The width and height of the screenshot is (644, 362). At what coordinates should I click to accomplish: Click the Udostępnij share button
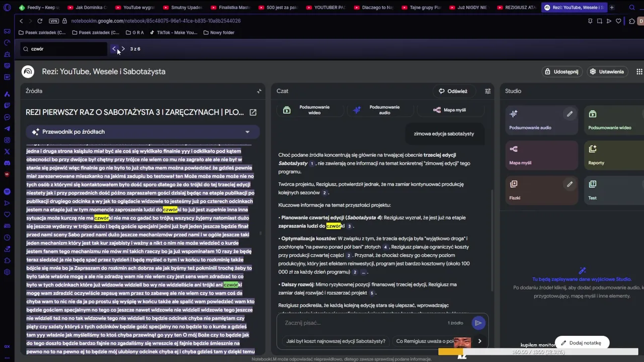[561, 71]
